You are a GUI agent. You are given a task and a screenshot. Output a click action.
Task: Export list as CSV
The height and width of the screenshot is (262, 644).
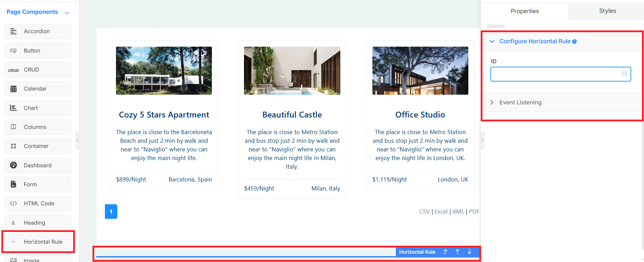425,212
